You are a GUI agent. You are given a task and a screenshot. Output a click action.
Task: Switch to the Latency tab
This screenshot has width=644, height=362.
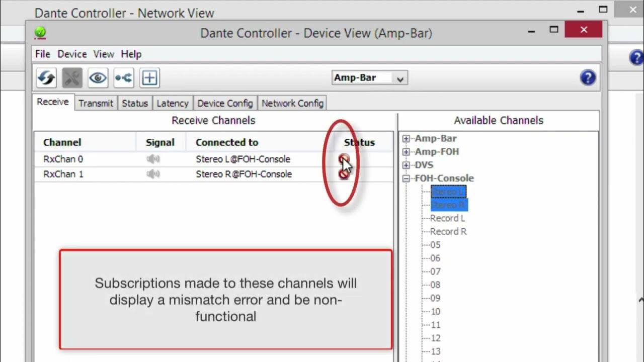point(173,103)
